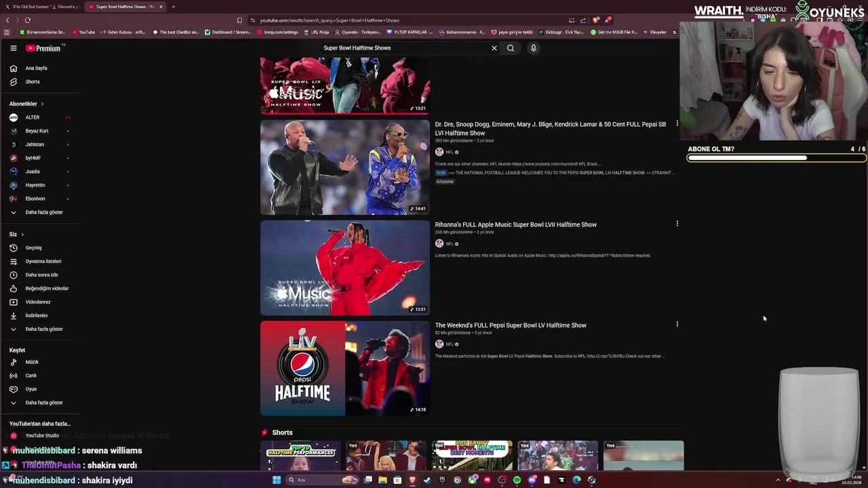Screen dimensions: 868x488
Task: Open the Windows Start menu
Action: 277,480
